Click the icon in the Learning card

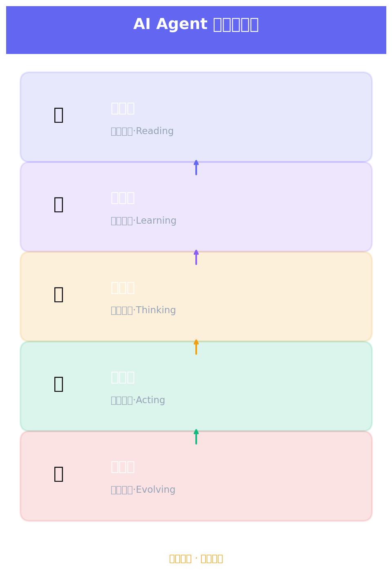[x=58, y=204]
